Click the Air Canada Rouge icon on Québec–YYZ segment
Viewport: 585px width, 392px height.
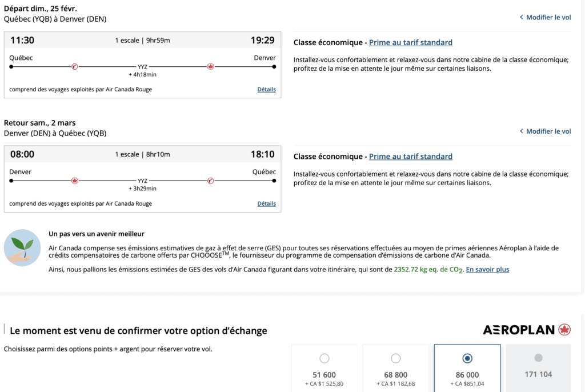tap(74, 67)
